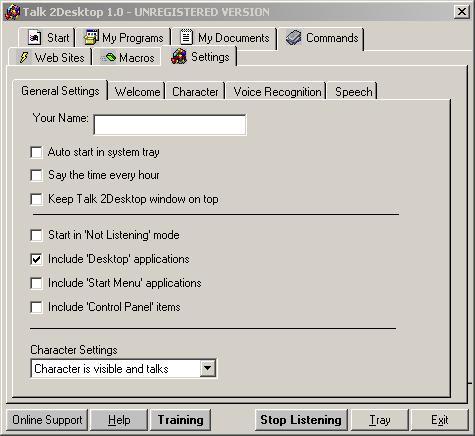Click the Web Sites lightning icon
The height and width of the screenshot is (436, 475).
[24, 57]
